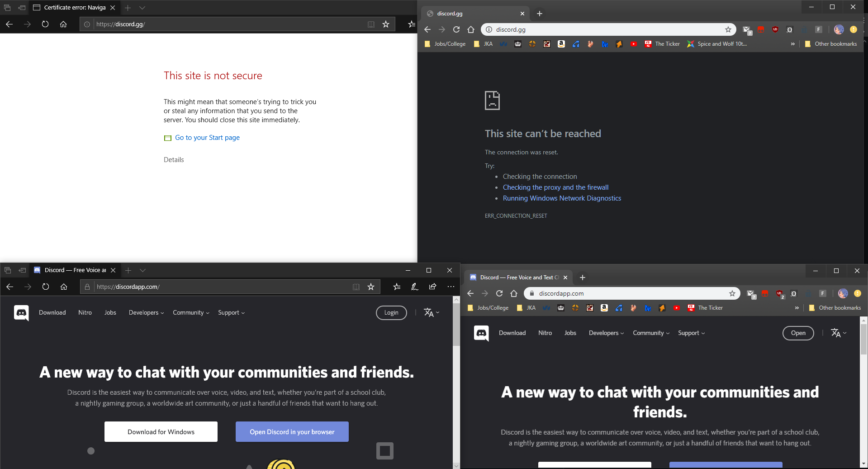Viewport: 868px width, 469px height.
Task: Click the Edge refresh button for discord.gg
Action: pyautogui.click(x=45, y=24)
